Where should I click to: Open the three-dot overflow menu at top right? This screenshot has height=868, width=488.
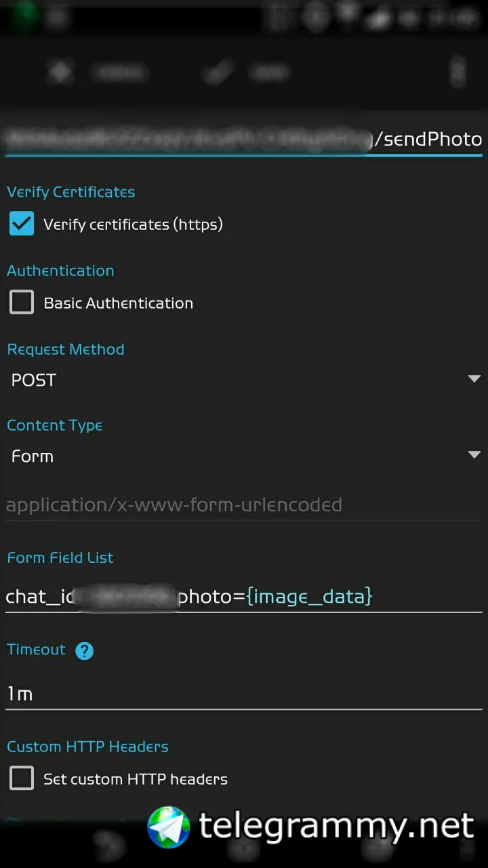tap(458, 72)
